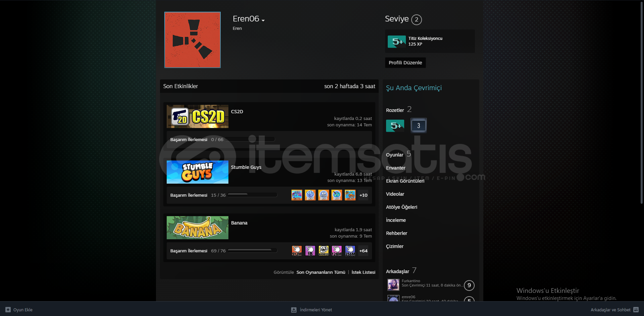Click the Profili Düzenle button
644x316 pixels.
(405, 63)
